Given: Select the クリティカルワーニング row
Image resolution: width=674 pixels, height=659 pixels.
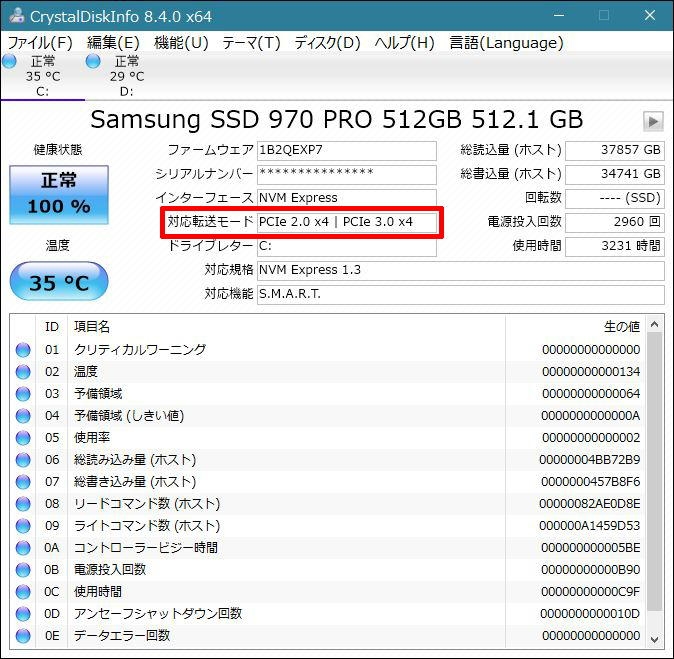Looking at the screenshot, I should (328, 350).
